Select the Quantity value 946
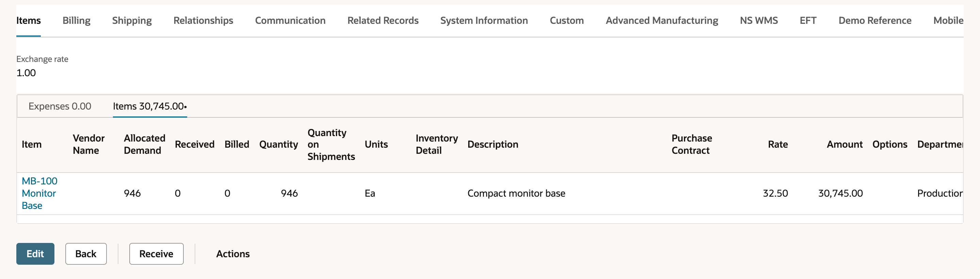Screen dimensions: 980x279 tap(289, 193)
